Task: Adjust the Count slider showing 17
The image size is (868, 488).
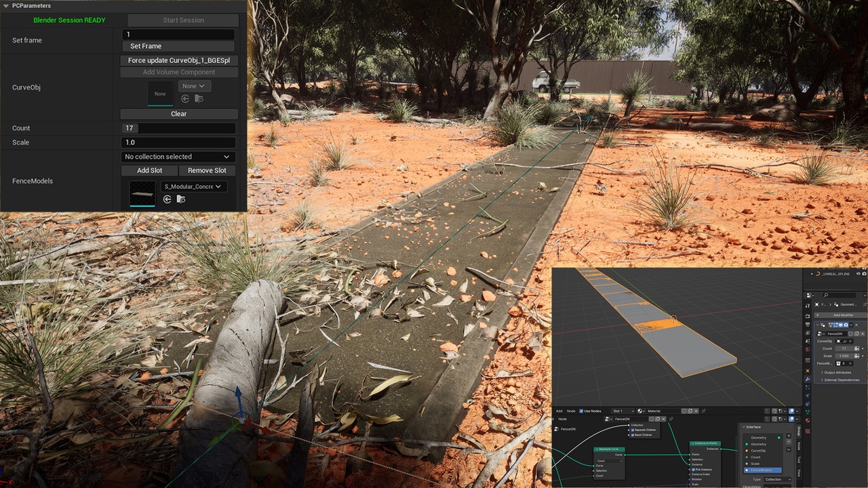Action: click(178, 128)
